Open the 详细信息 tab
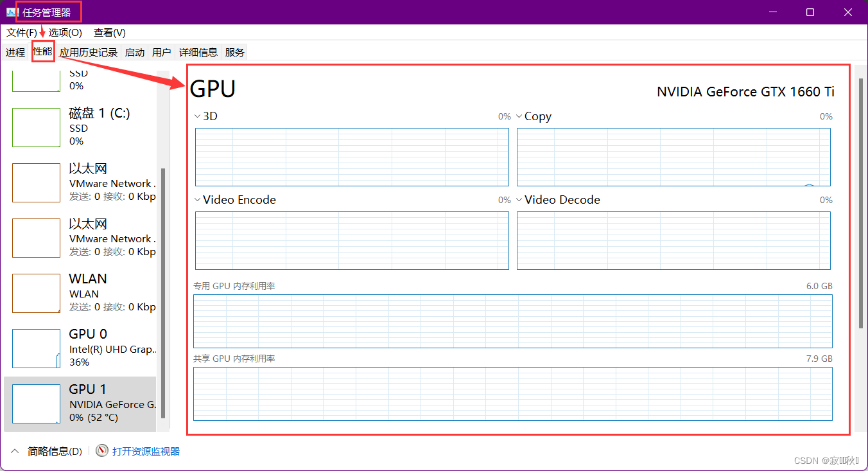This screenshot has width=868, height=471. coord(198,53)
